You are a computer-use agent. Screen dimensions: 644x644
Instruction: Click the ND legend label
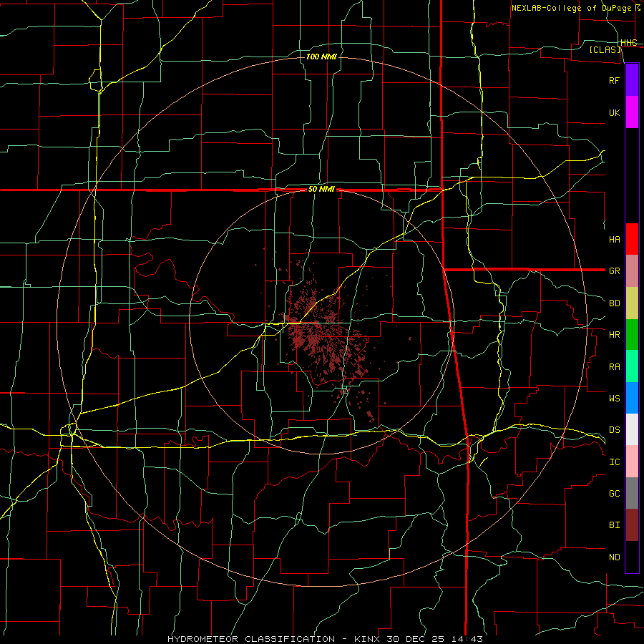pyautogui.click(x=615, y=557)
